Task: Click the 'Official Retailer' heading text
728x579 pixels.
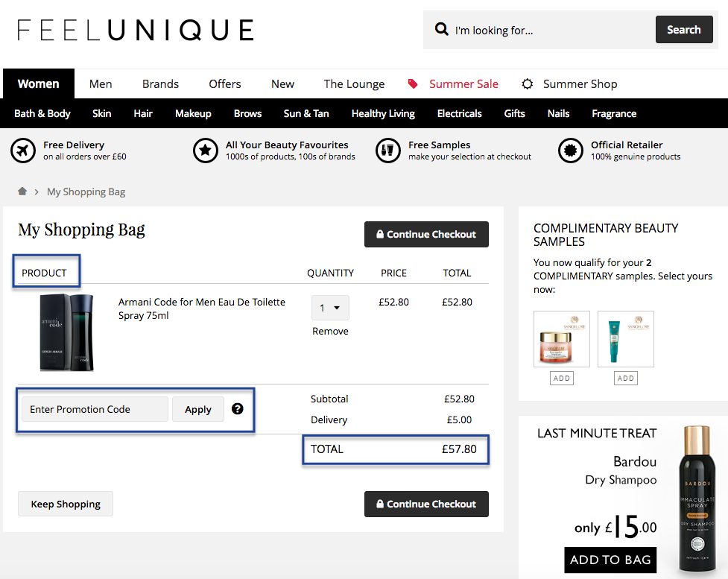Action: tap(627, 145)
